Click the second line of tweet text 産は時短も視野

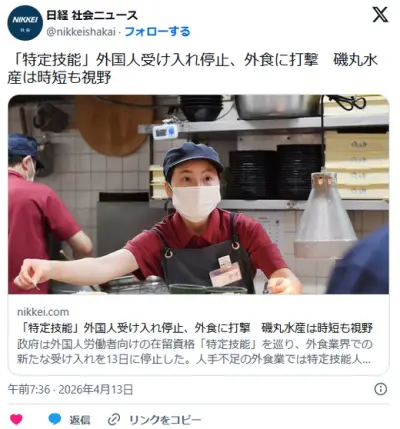pyautogui.click(x=59, y=78)
